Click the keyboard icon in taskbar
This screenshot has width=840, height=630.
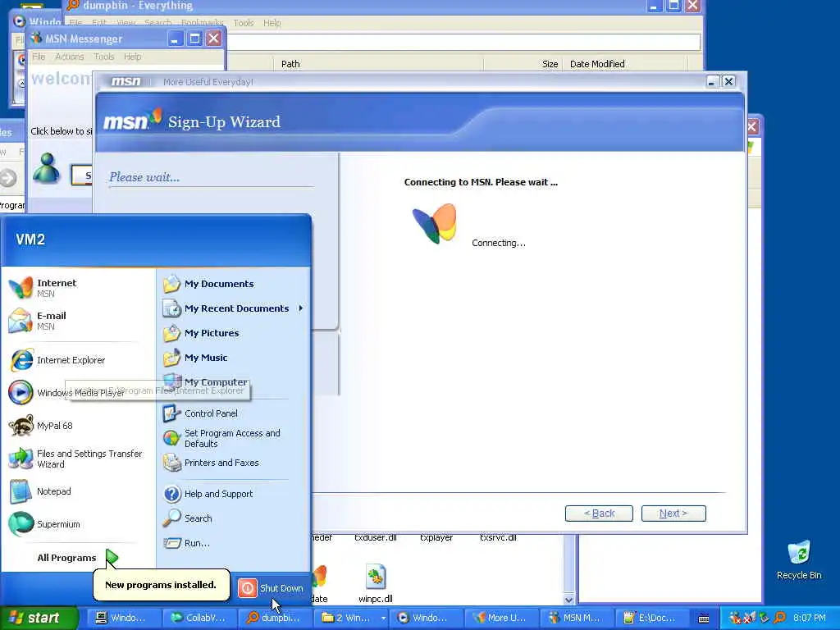(705, 619)
